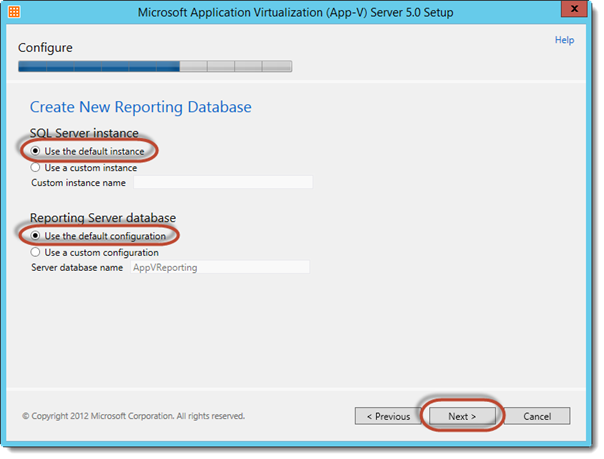The image size is (604, 459).
Task: Go to the Next setup step
Action: (x=462, y=416)
